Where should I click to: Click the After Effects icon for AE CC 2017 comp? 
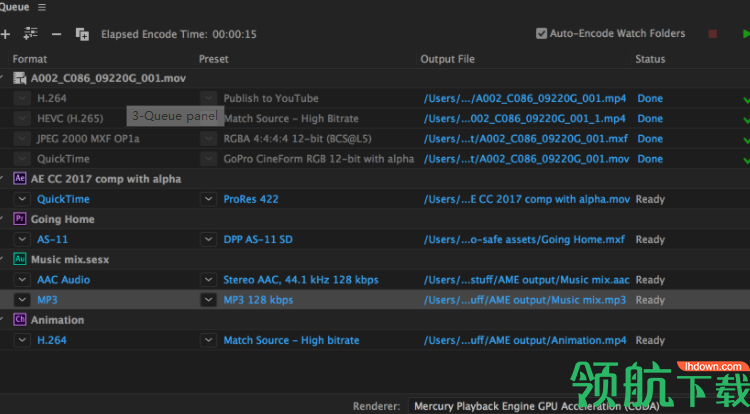coord(20,178)
